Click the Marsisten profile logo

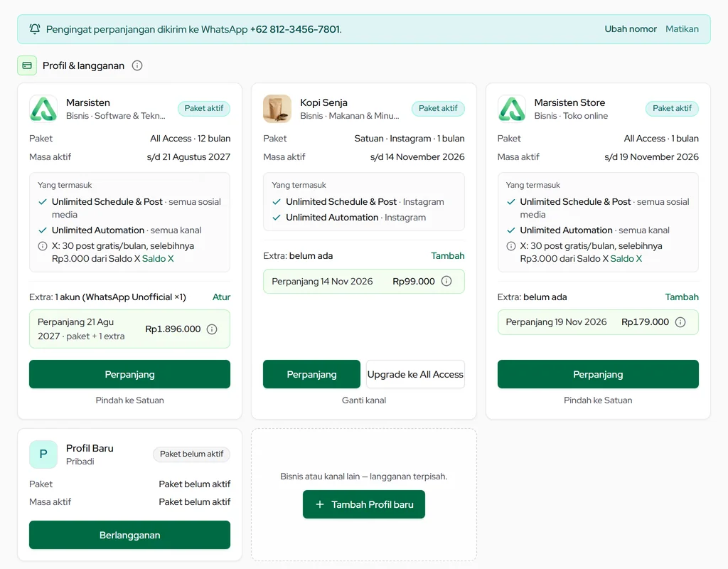tap(43, 109)
